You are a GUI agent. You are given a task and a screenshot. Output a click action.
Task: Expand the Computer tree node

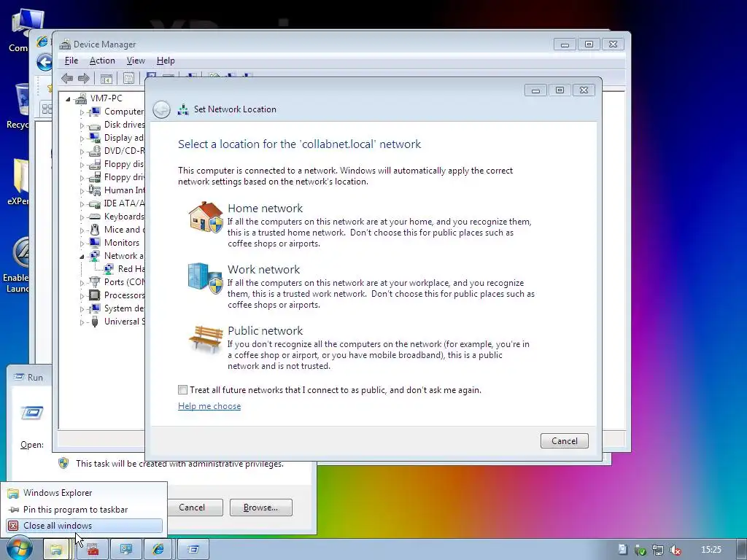tap(82, 112)
